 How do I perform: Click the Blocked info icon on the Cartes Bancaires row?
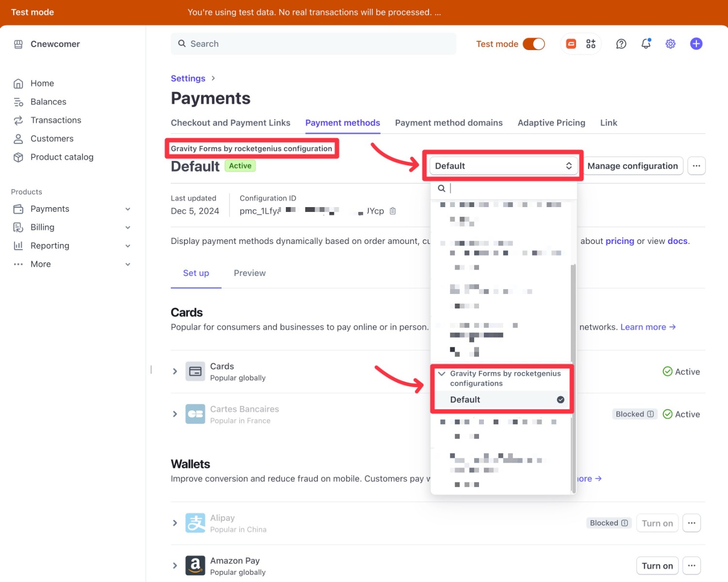coord(650,414)
